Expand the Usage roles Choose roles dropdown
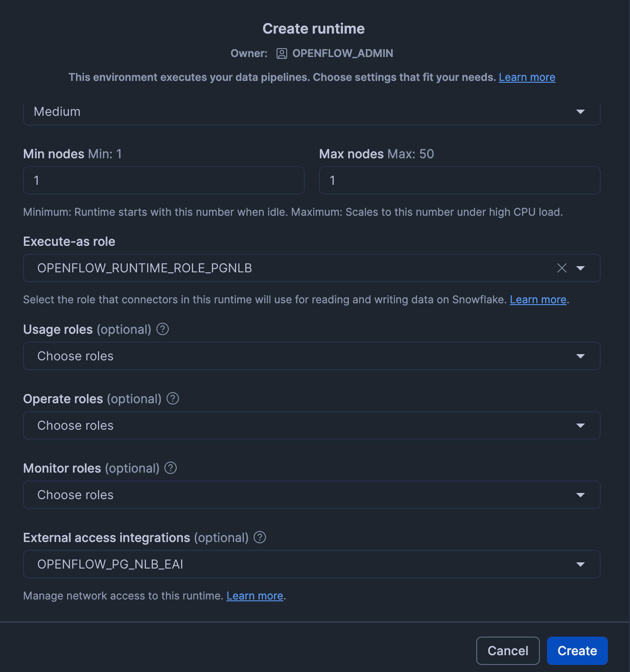This screenshot has width=630, height=672. [x=312, y=356]
